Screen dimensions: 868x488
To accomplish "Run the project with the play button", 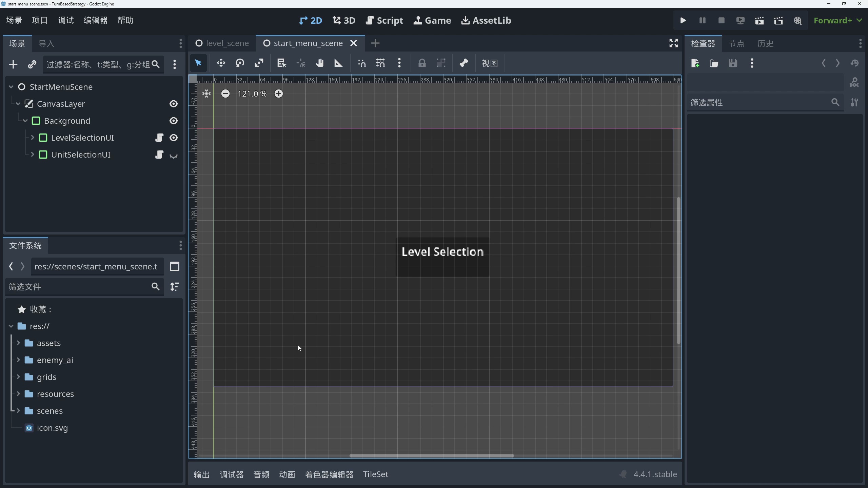I will pyautogui.click(x=683, y=20).
